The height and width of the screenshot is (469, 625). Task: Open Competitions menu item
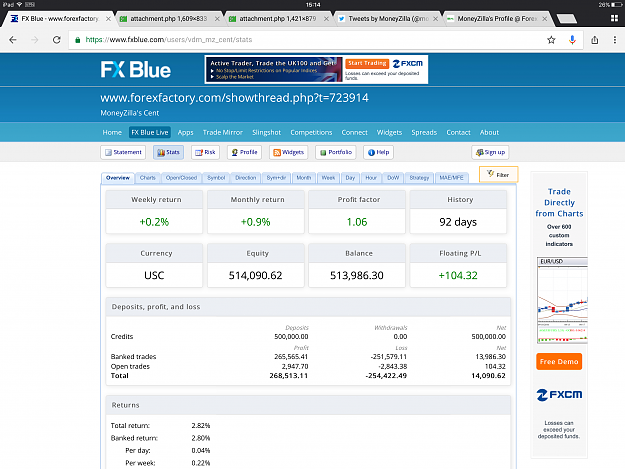coord(311,132)
